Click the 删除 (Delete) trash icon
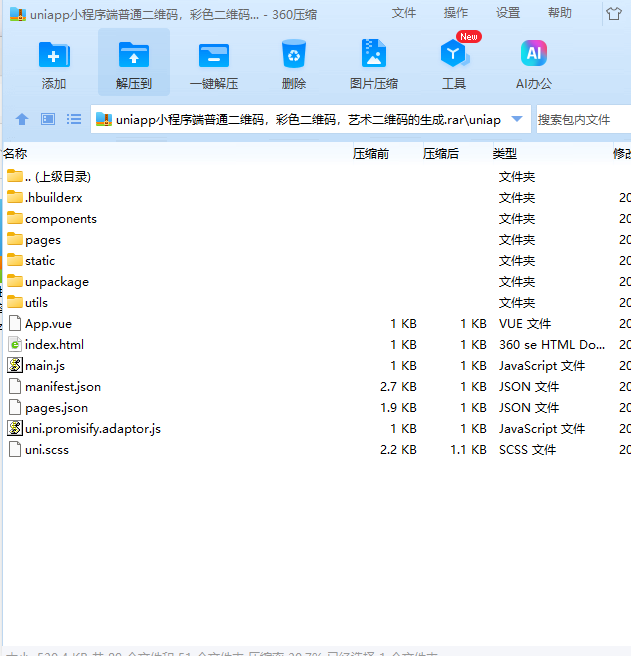Viewport: 631px width, 656px height. coord(294,54)
